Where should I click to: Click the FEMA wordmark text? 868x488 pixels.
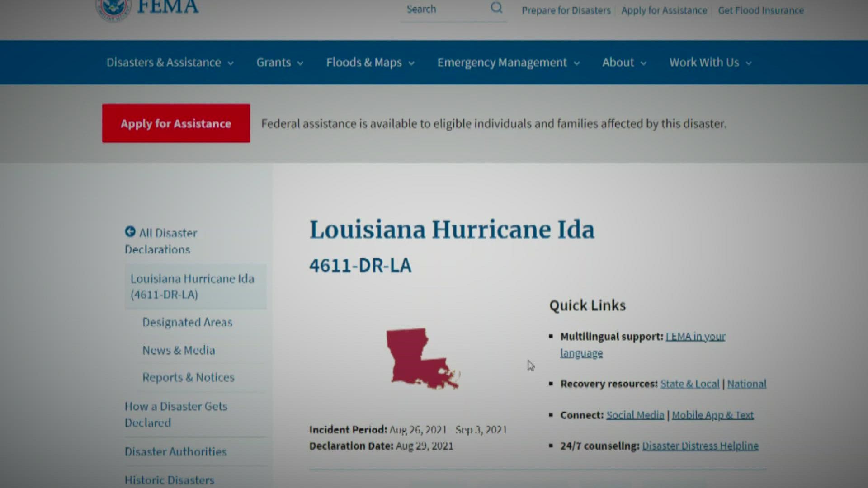pyautogui.click(x=168, y=7)
